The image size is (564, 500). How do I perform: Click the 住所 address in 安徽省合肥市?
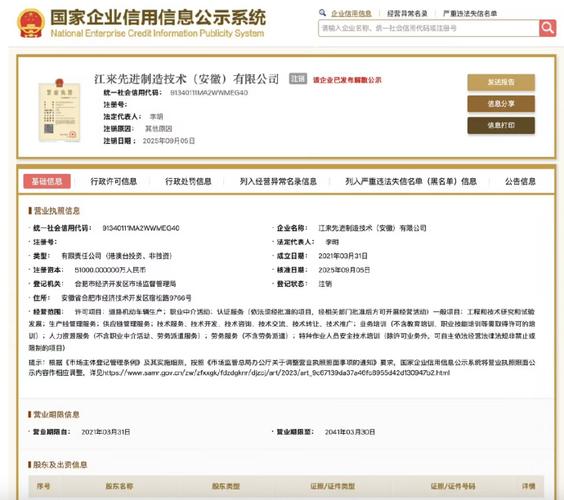127,298
